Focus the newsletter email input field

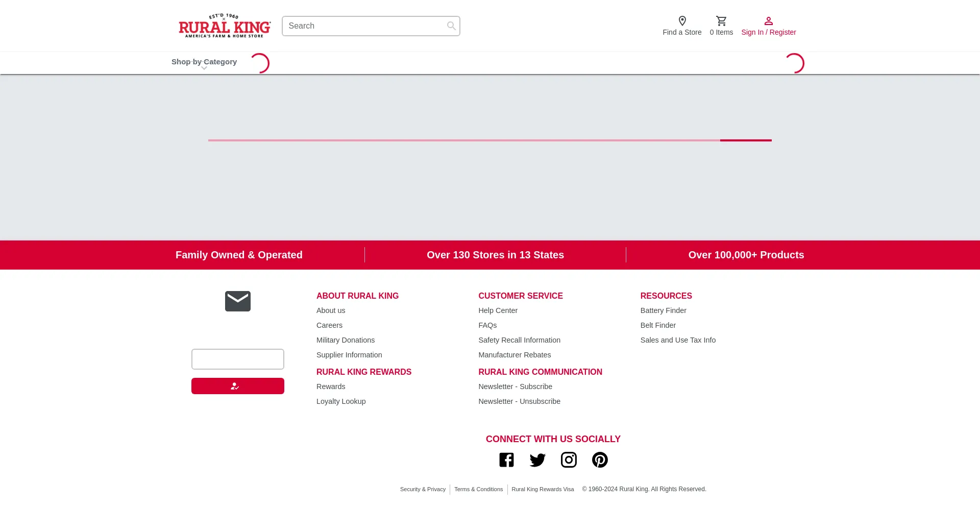(x=238, y=359)
